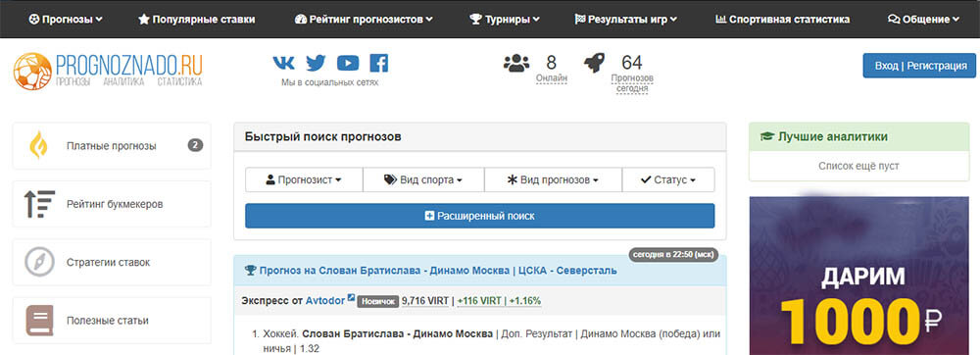Click the сегодня в 22:50 (мск) time badge
Screen dimensions: 980x355
tap(674, 255)
